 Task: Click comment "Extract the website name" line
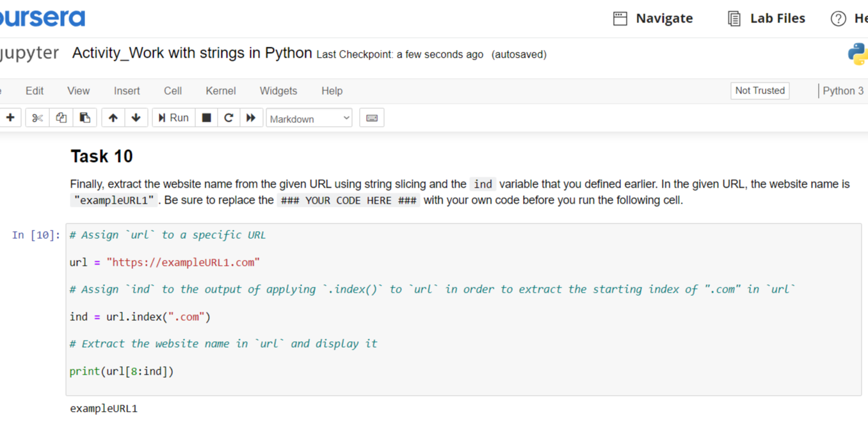[x=223, y=344]
